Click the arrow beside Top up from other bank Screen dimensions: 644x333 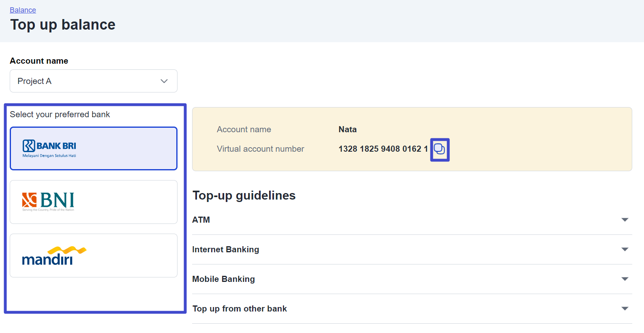[625, 309]
